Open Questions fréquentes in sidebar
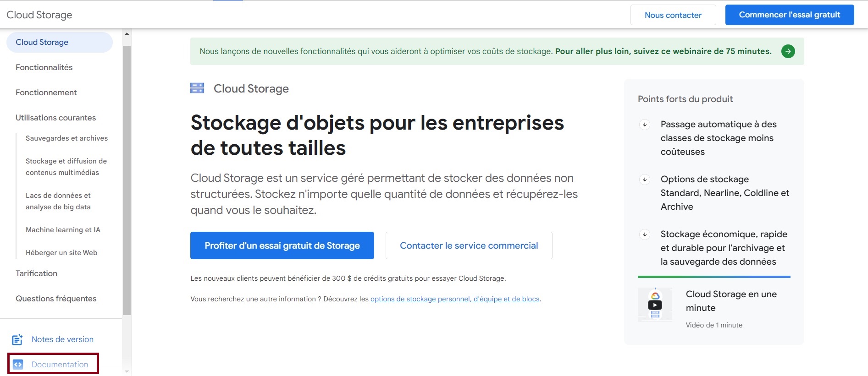This screenshot has height=376, width=868. (x=56, y=299)
